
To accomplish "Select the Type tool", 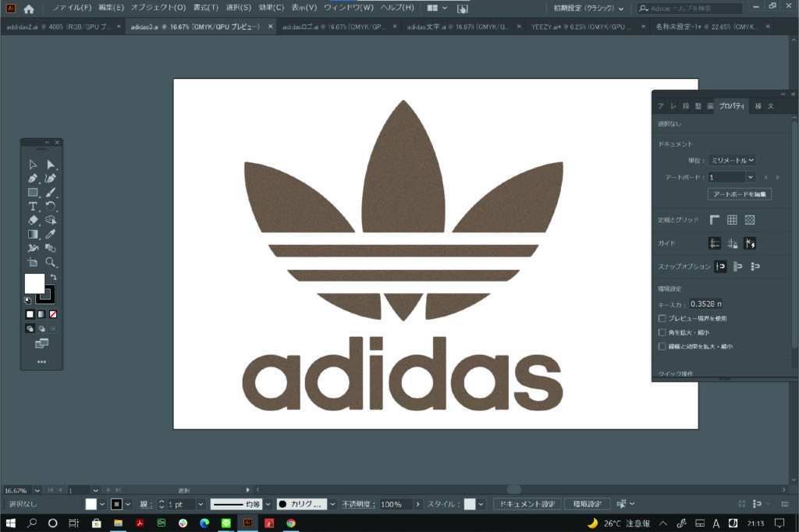I will pyautogui.click(x=33, y=206).
